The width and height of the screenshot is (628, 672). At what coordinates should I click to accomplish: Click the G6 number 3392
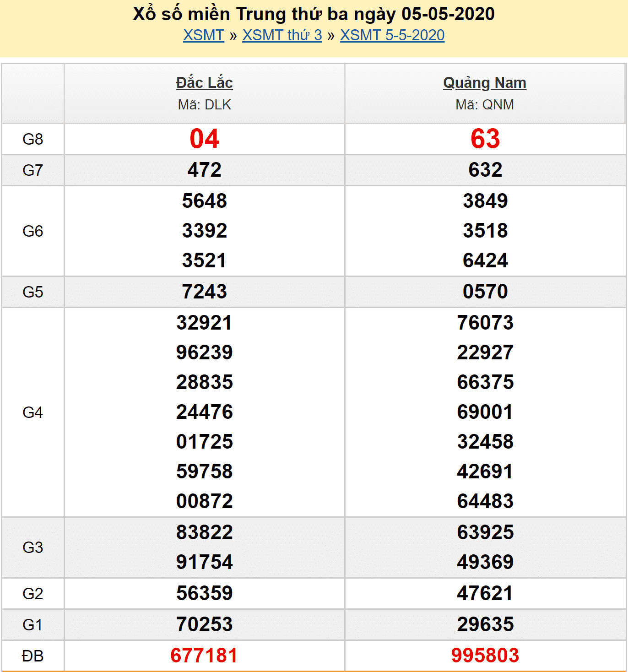click(205, 231)
